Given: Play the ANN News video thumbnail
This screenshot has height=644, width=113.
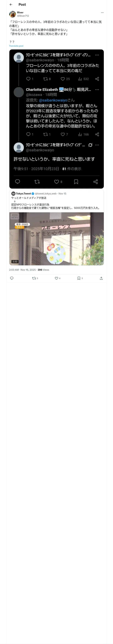Looking at the screenshot, I should [x=56, y=239].
